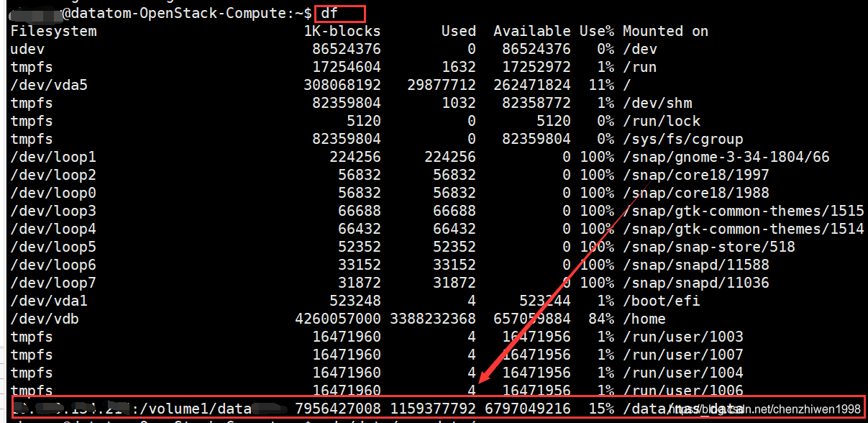Image resolution: width=868 pixels, height=423 pixels.
Task: Click '/snap/snap-store/518' mount path
Action: pyautogui.click(x=709, y=247)
